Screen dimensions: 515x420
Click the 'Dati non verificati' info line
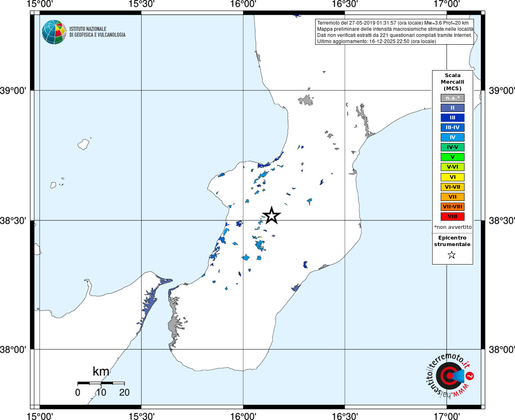(394, 35)
